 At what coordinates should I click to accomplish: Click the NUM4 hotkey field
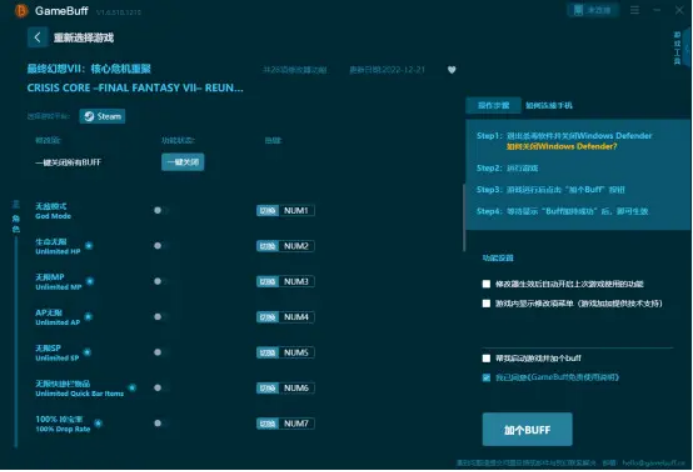[296, 317]
